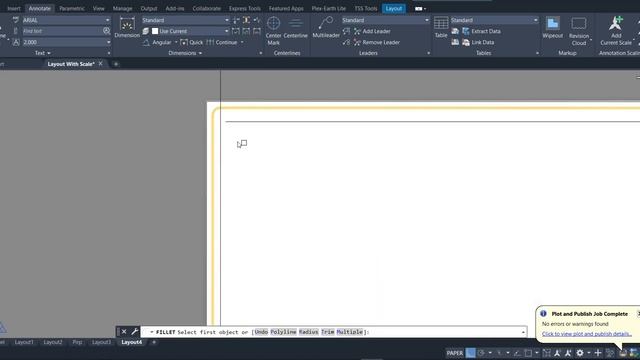This screenshot has height=360, width=640.
Task: Open a new drawing tab with plus
Action: [x=116, y=64]
